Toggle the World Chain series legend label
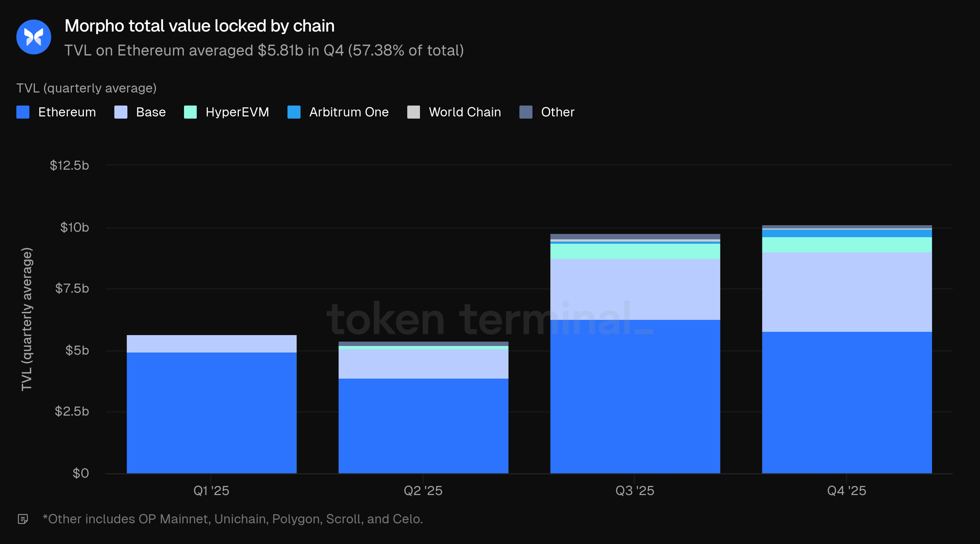Image resolution: width=980 pixels, height=544 pixels. 465,112
